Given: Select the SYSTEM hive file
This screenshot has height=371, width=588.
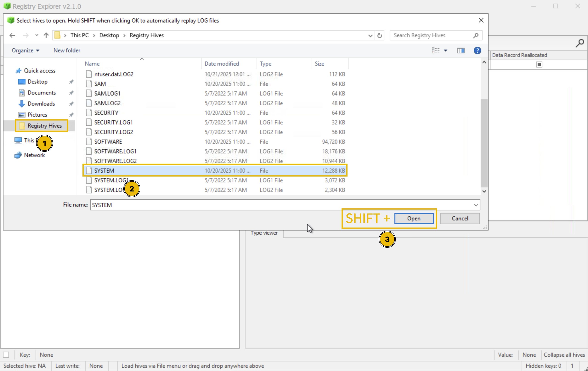Looking at the screenshot, I should click(104, 170).
